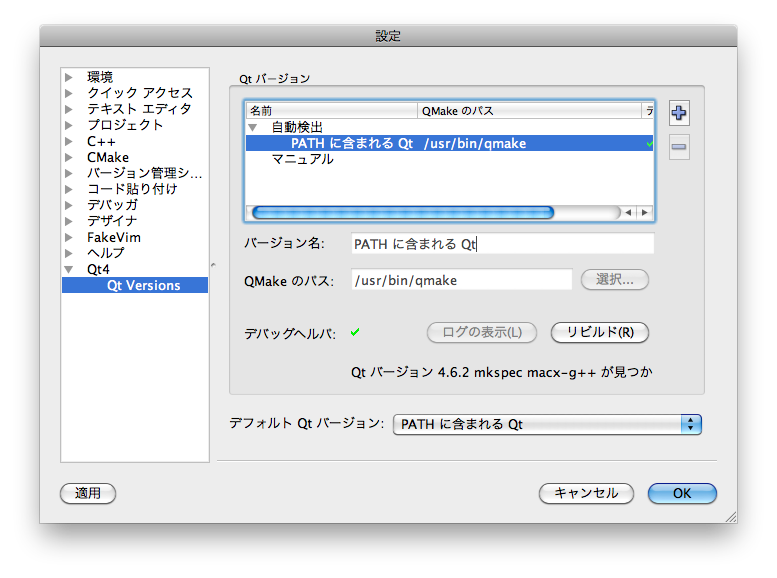Click the キャンセル button
777x578 pixels.
point(586,493)
